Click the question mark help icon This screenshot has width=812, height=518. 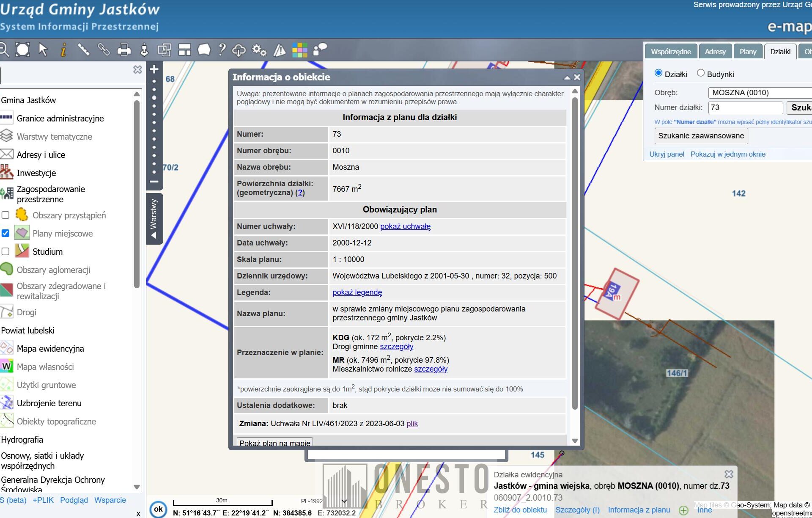click(x=222, y=50)
